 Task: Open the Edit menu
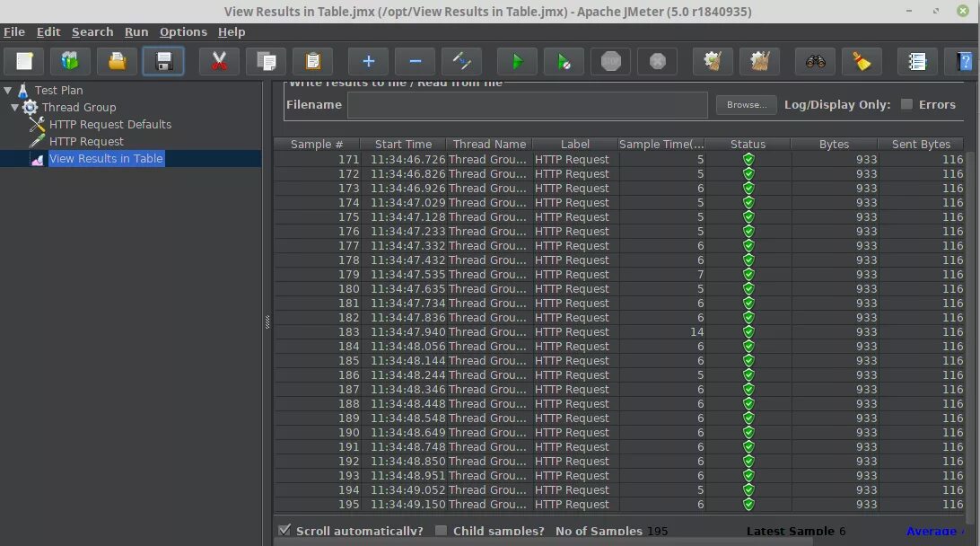click(x=48, y=32)
